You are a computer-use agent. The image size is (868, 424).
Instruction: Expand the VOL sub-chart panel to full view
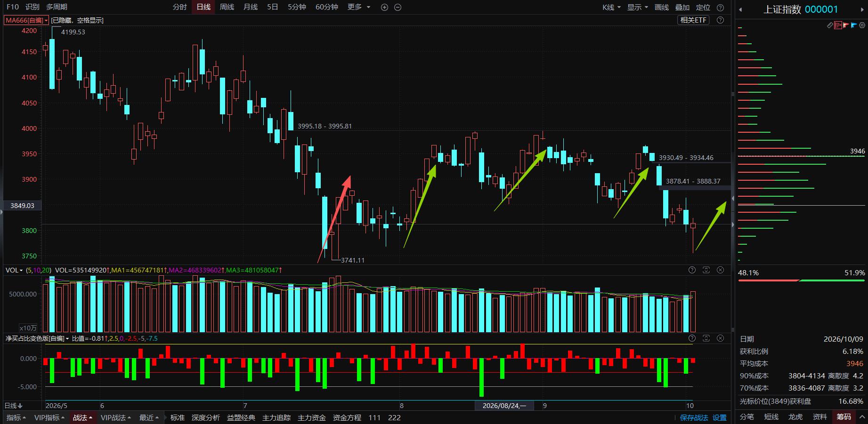click(x=706, y=270)
